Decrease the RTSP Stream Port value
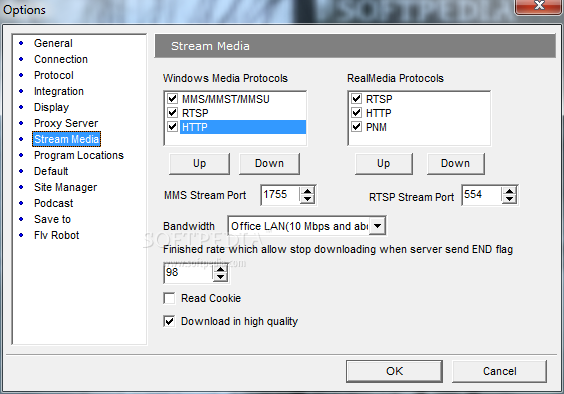564x394 pixels. click(x=509, y=199)
